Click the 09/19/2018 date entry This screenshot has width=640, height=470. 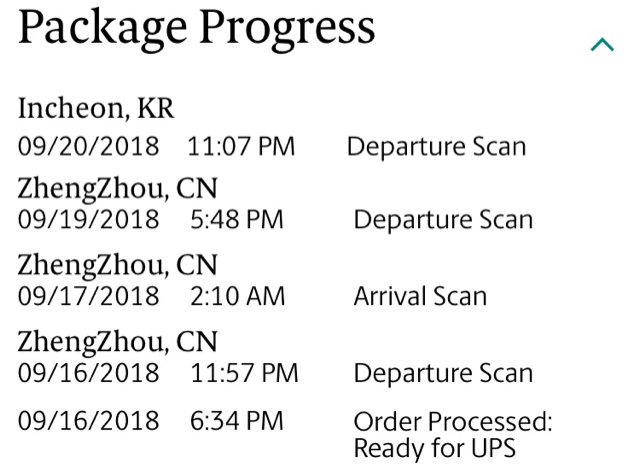coord(89,219)
